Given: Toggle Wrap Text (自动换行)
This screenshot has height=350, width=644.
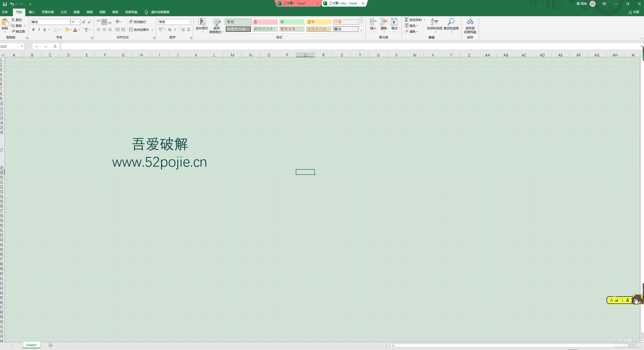Looking at the screenshot, I should [138, 22].
